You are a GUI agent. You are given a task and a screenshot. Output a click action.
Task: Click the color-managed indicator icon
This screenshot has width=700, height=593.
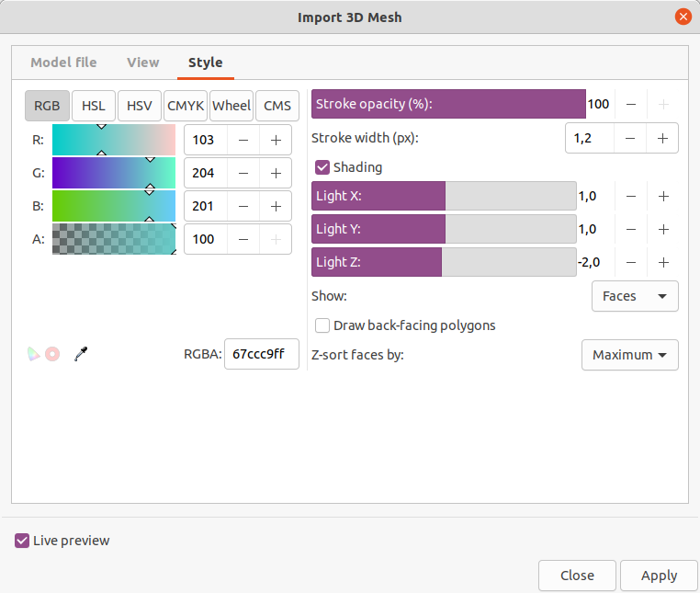pos(33,354)
